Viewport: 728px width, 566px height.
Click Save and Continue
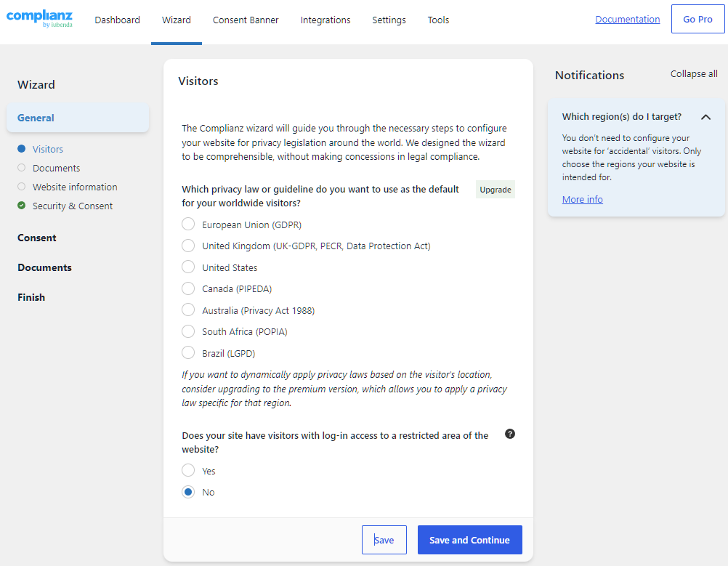pyautogui.click(x=469, y=540)
